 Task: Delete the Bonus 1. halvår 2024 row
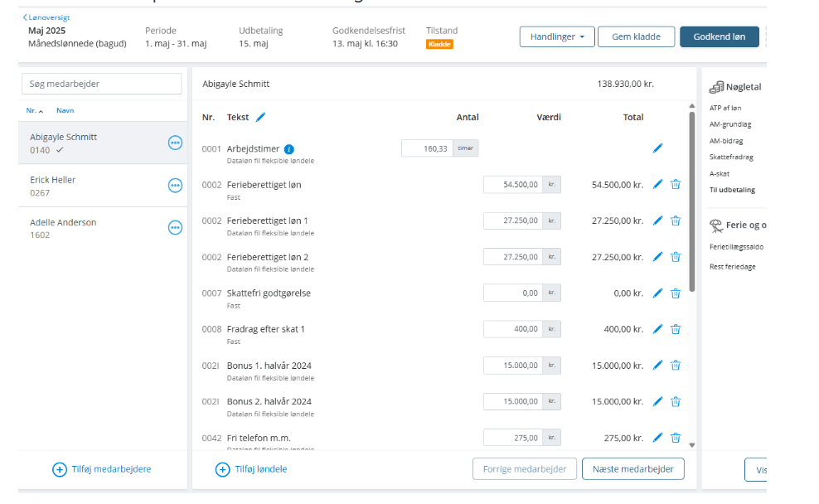click(x=676, y=366)
